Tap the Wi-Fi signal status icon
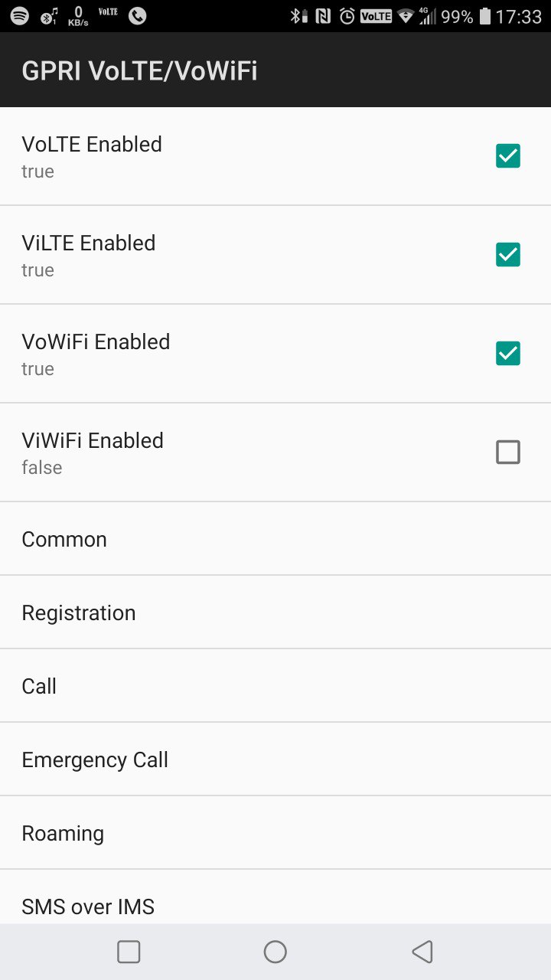551x980 pixels. point(406,16)
